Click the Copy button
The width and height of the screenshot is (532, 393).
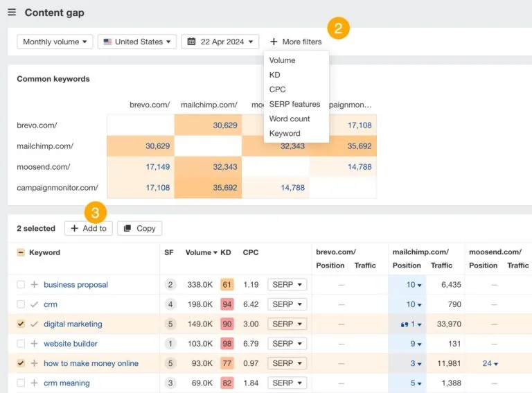140,229
